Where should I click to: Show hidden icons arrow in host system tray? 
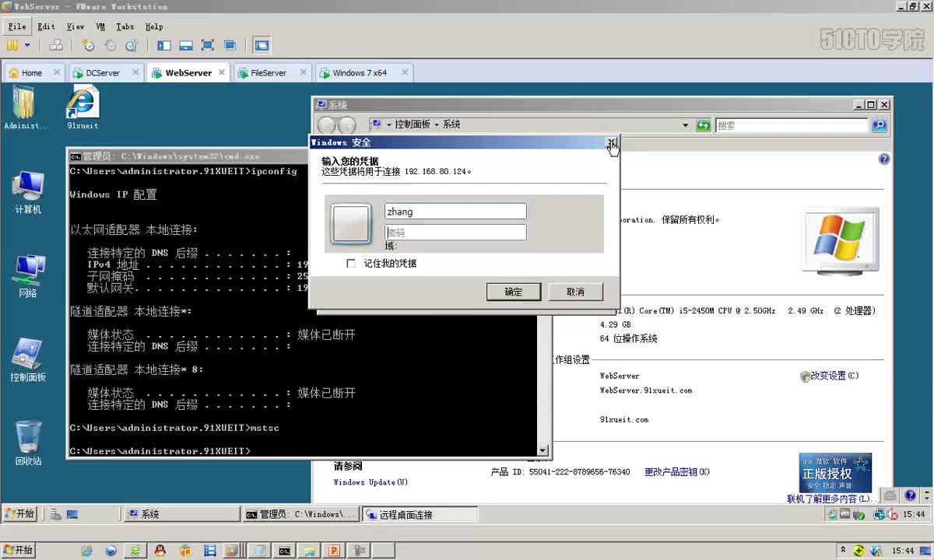pos(843,551)
